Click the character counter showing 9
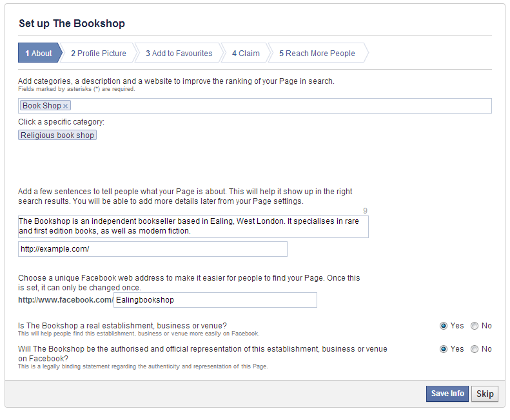The height and width of the screenshot is (420, 510). (x=366, y=211)
